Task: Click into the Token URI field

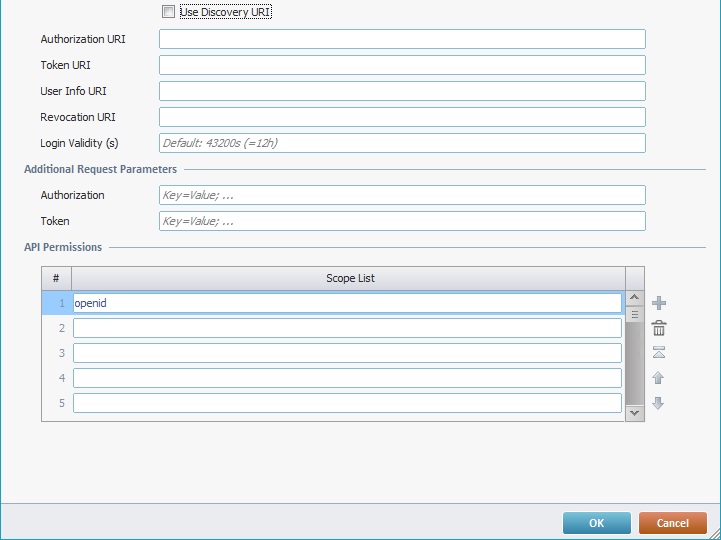Action: tap(402, 65)
